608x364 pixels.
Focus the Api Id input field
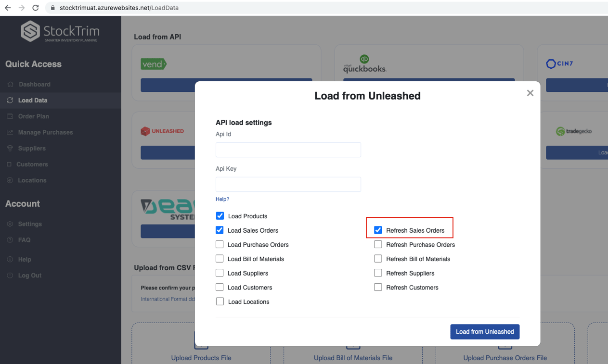(x=288, y=150)
